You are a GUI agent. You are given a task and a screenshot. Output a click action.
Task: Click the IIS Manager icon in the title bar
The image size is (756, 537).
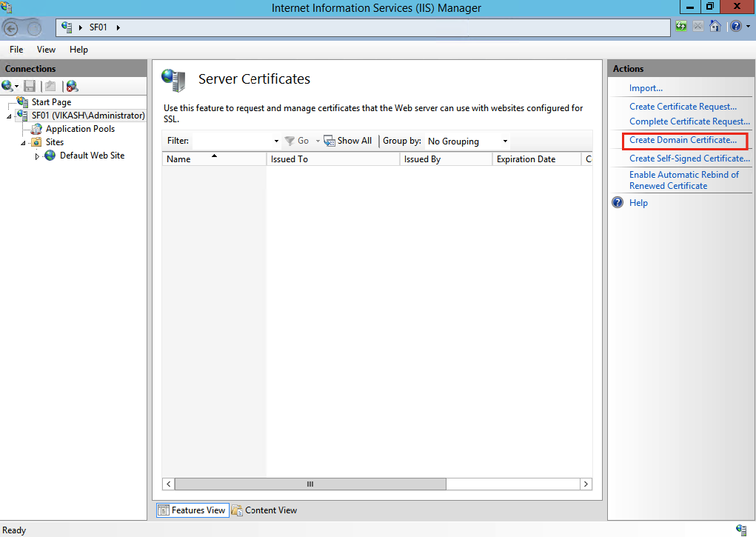coord(6,7)
